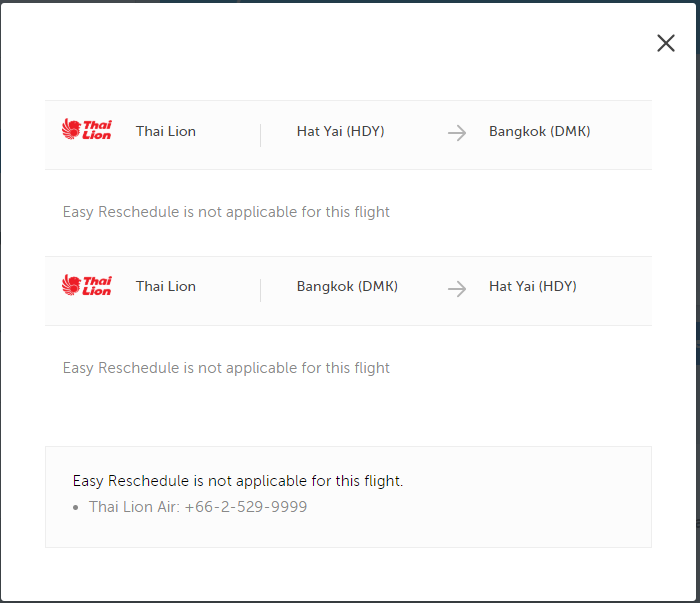This screenshot has height=603, width=700.
Task: Click Hat Yai (HDY) departure in first row
Action: click(340, 131)
